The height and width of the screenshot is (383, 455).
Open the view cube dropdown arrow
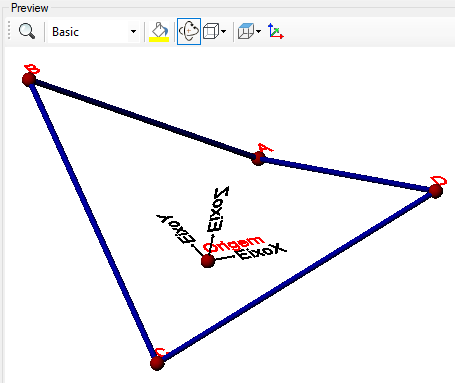[x=258, y=32]
